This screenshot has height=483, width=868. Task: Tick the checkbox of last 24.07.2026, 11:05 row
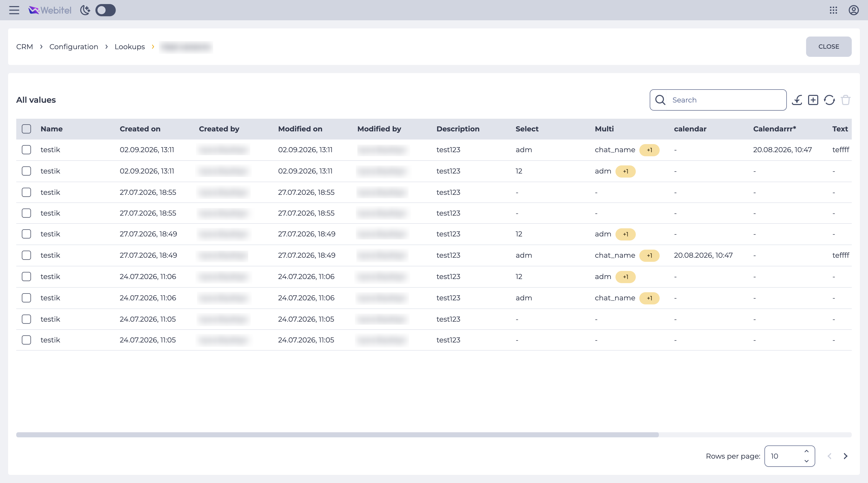point(26,340)
